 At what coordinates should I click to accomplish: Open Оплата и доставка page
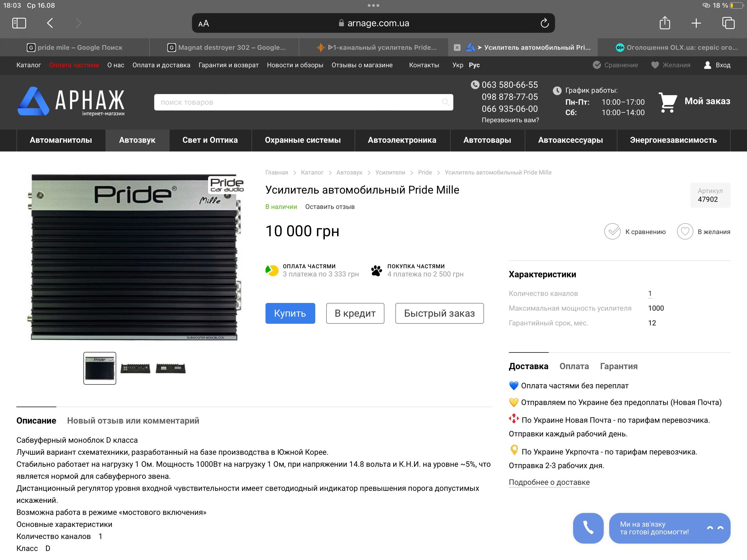pos(161,65)
